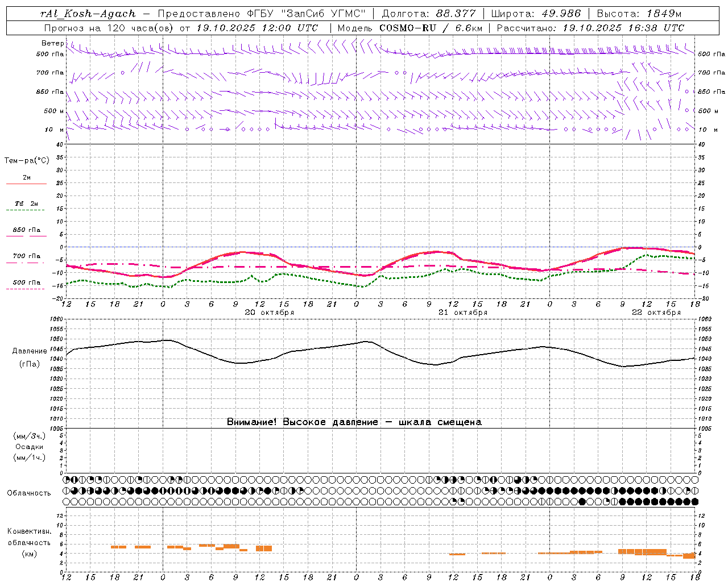
Task: Click the (км) unit of convective cloudiness
Action: [x=29, y=554]
